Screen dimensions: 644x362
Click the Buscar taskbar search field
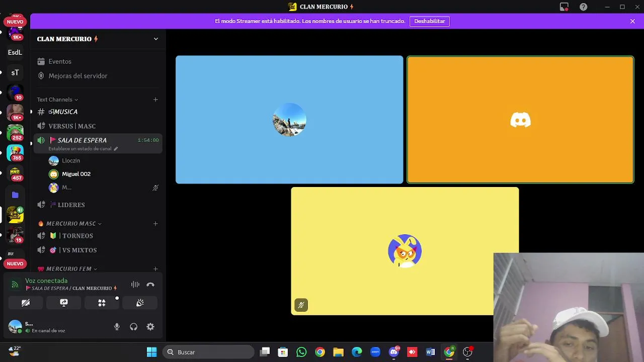click(209, 352)
